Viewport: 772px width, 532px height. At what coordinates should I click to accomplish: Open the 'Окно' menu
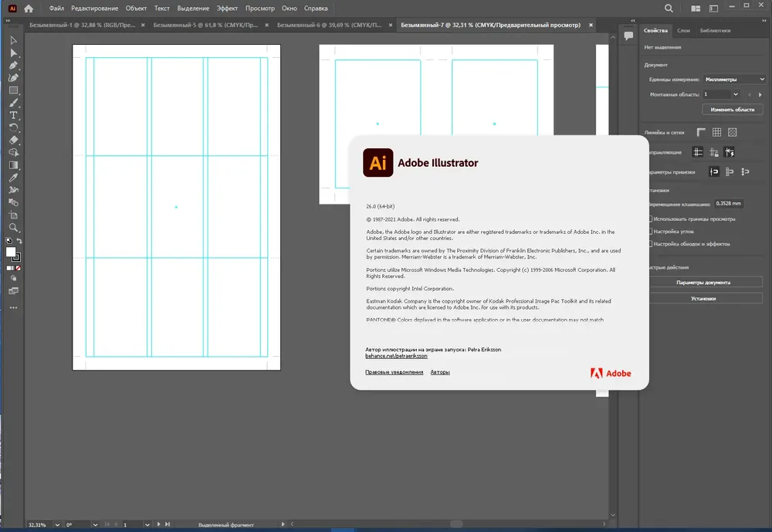[289, 8]
